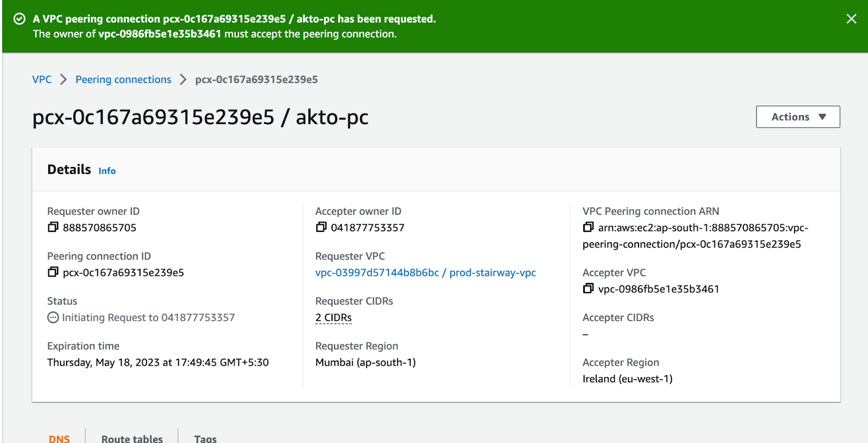Viewport: 868px width, 443px height.
Task: Show the 2 CIDRs requester details
Action: [x=333, y=318]
